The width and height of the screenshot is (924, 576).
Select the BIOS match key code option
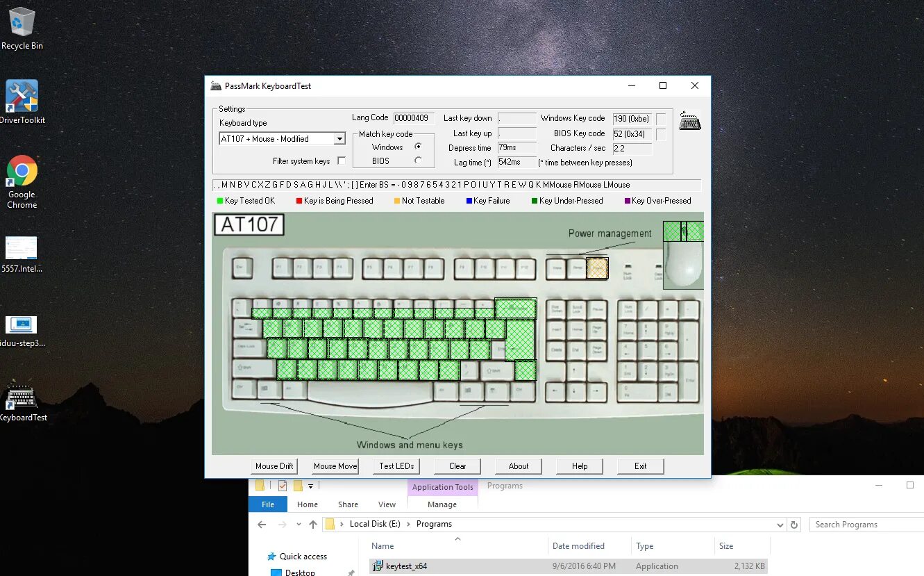click(418, 161)
